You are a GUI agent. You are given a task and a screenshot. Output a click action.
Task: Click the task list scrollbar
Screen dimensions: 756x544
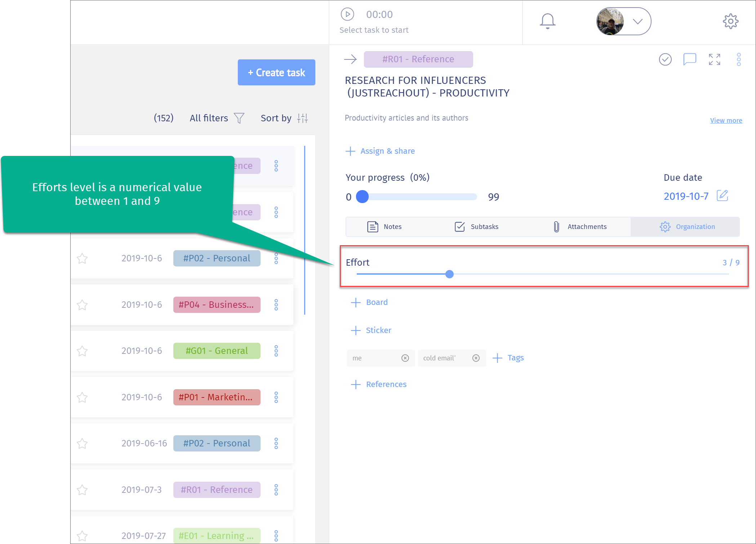(304, 230)
